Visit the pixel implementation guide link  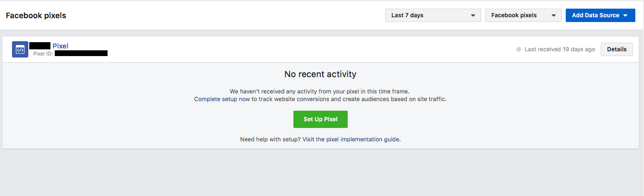tap(351, 139)
